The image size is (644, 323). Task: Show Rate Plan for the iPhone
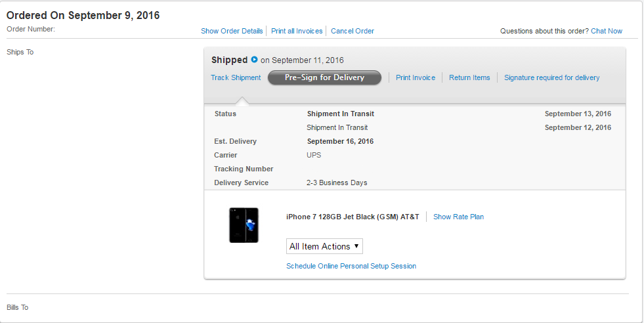point(458,217)
